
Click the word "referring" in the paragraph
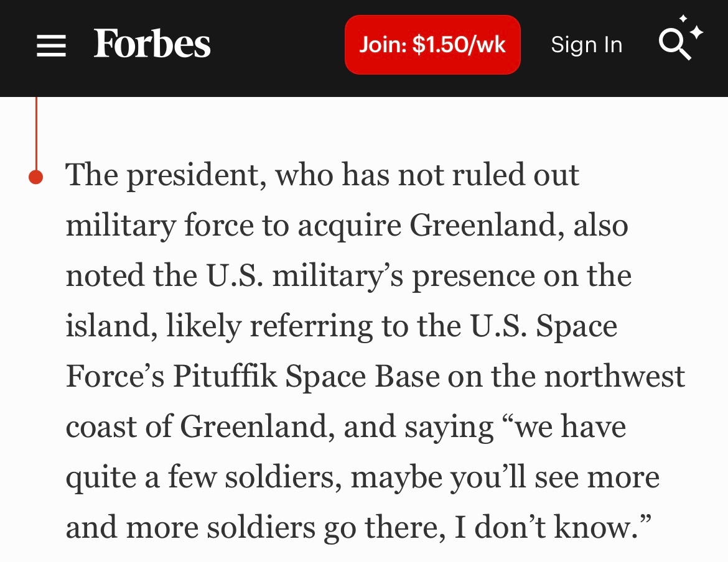click(x=312, y=328)
